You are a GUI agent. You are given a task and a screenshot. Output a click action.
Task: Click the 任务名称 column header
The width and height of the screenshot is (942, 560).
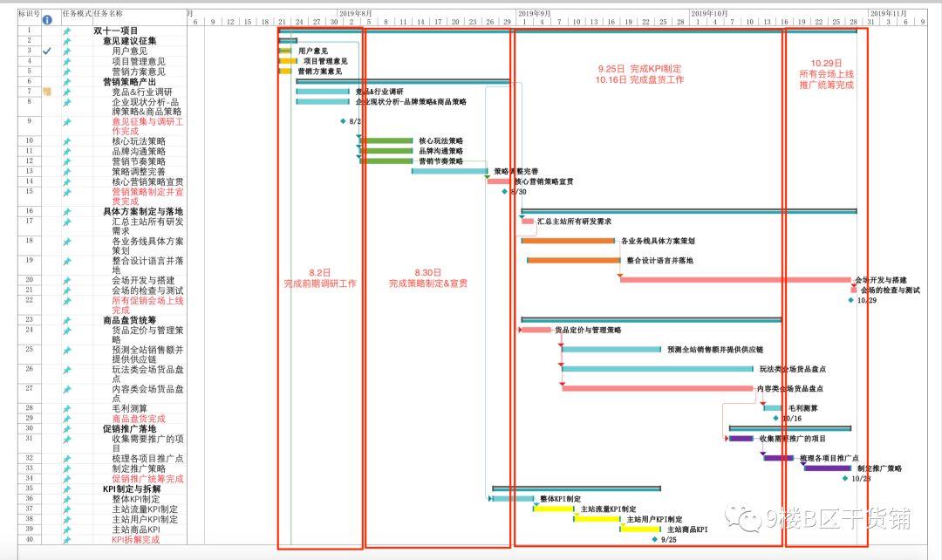[x=108, y=14]
